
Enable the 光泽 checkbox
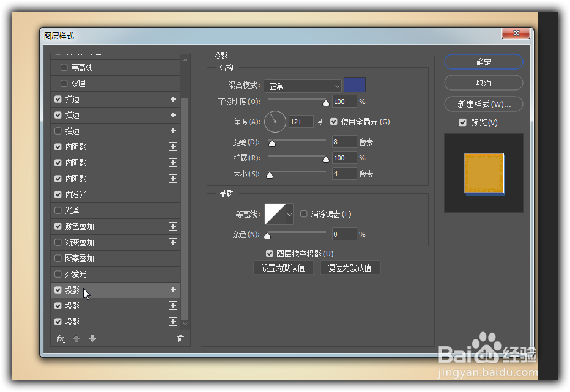pos(58,210)
